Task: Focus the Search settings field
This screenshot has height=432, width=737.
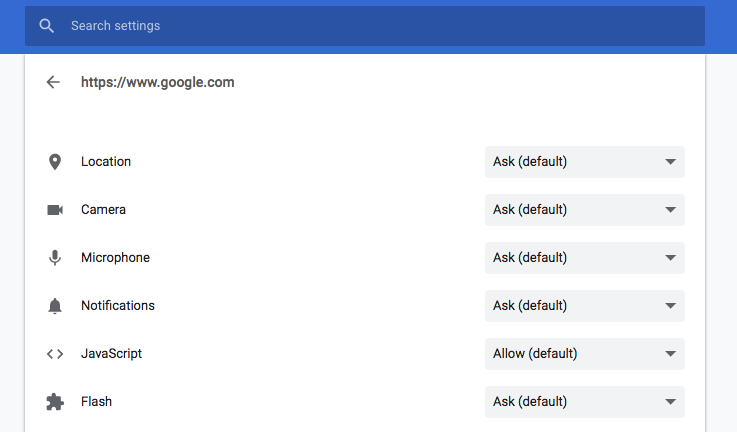Action: point(380,26)
